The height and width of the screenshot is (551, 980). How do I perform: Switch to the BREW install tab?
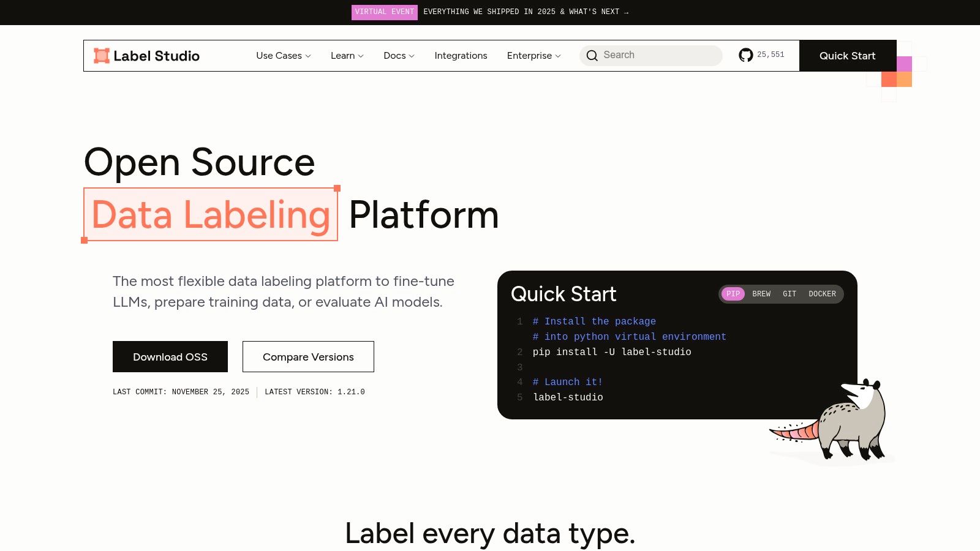click(761, 294)
